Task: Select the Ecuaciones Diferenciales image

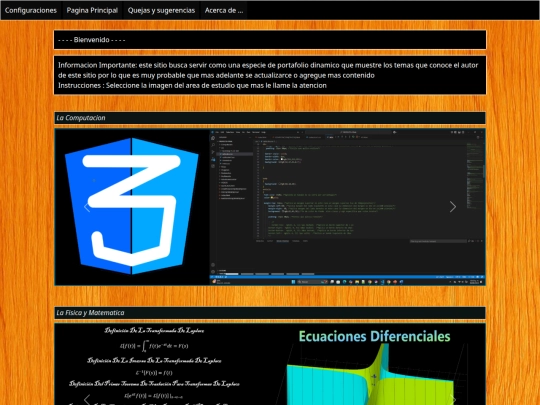Action: 375,365
